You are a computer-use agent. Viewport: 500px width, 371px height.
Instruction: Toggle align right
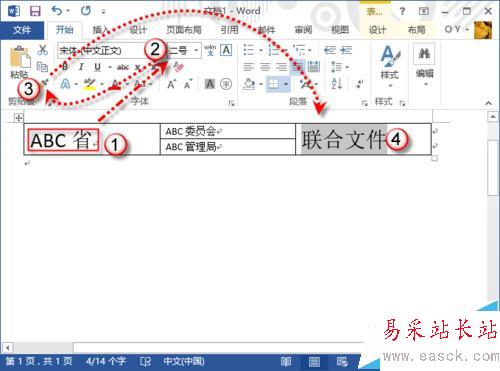(x=282, y=67)
